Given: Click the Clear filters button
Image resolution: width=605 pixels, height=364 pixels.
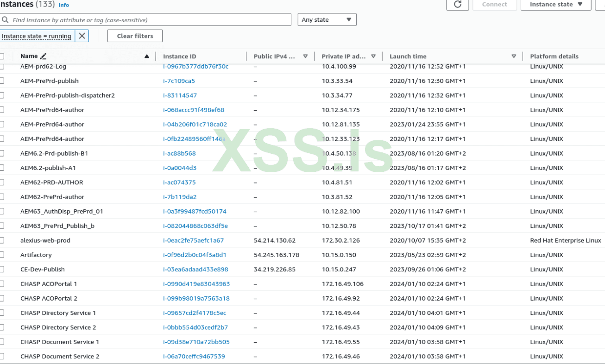Looking at the screenshot, I should [135, 36].
